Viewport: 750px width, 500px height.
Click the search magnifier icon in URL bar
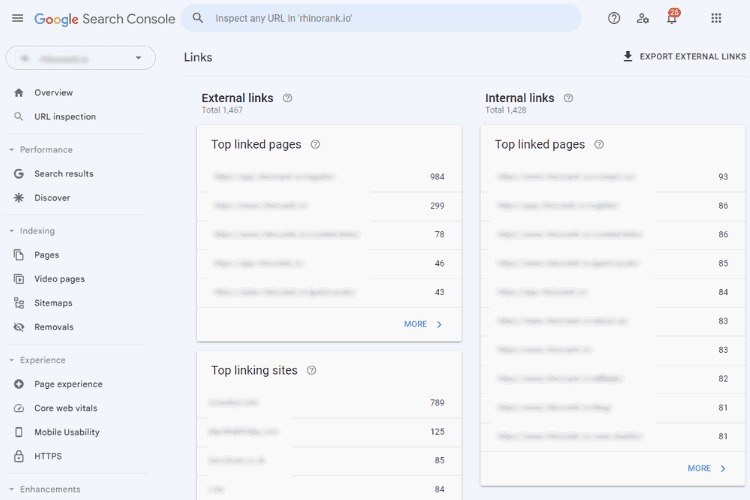point(198,18)
